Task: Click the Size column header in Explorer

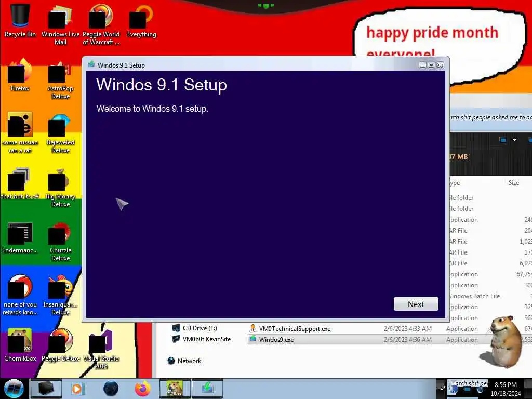Action: click(513, 182)
